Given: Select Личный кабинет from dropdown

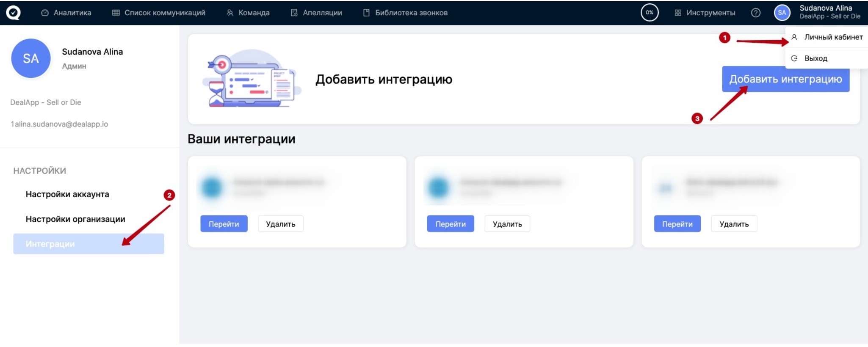Looking at the screenshot, I should 833,37.
